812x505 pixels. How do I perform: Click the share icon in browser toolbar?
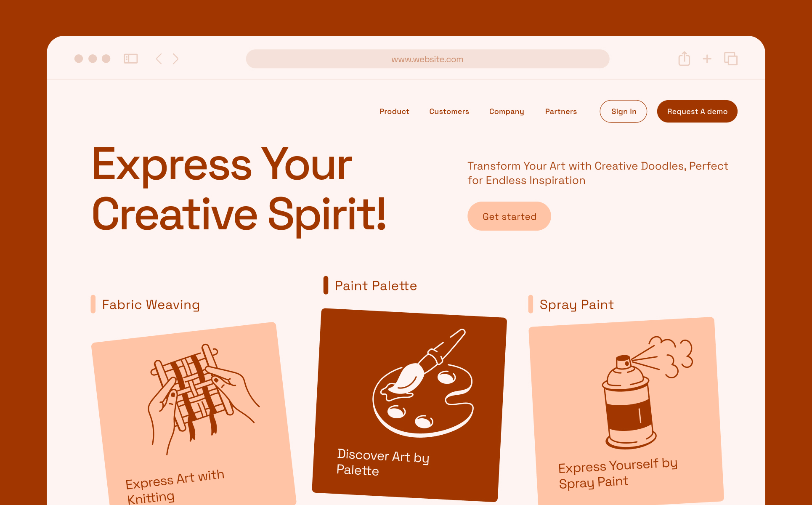(684, 58)
